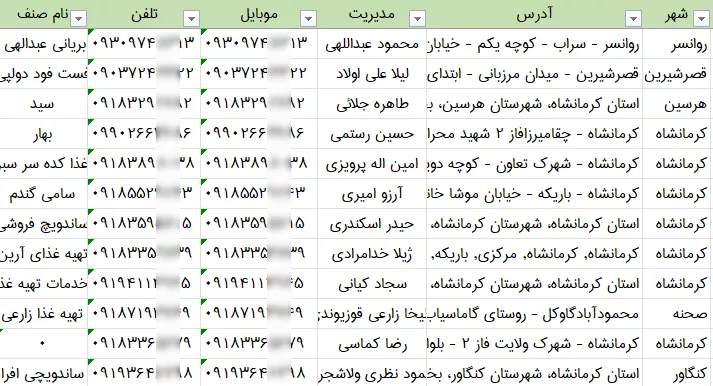Select manager cell containing زارعی قوزیوند
The image size is (713, 386).
372,314
